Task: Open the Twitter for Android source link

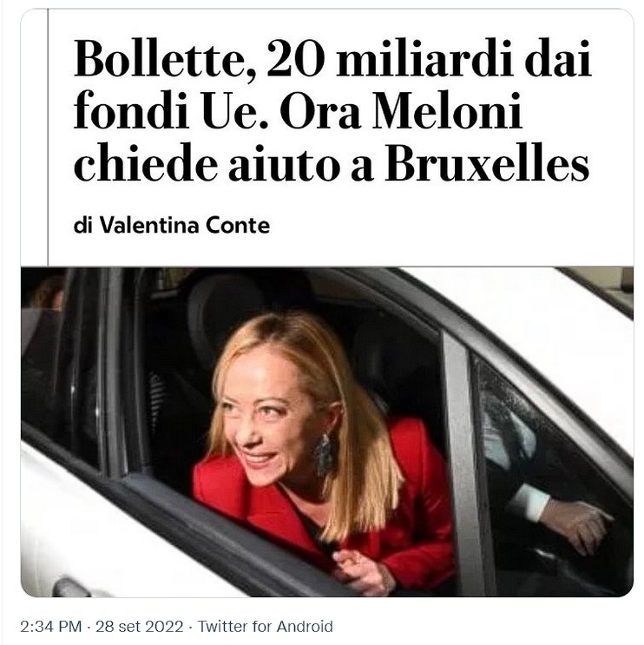Action: pyautogui.click(x=265, y=627)
